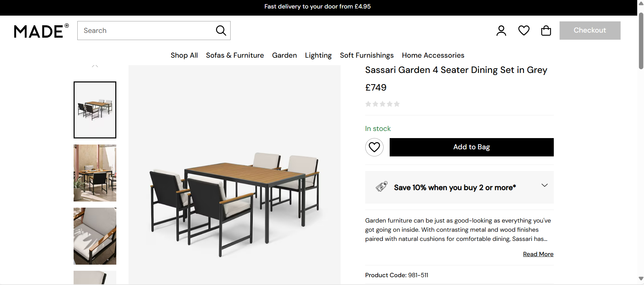Open the wishlist heart in header
Screen dimensions: 644x285
point(524,31)
